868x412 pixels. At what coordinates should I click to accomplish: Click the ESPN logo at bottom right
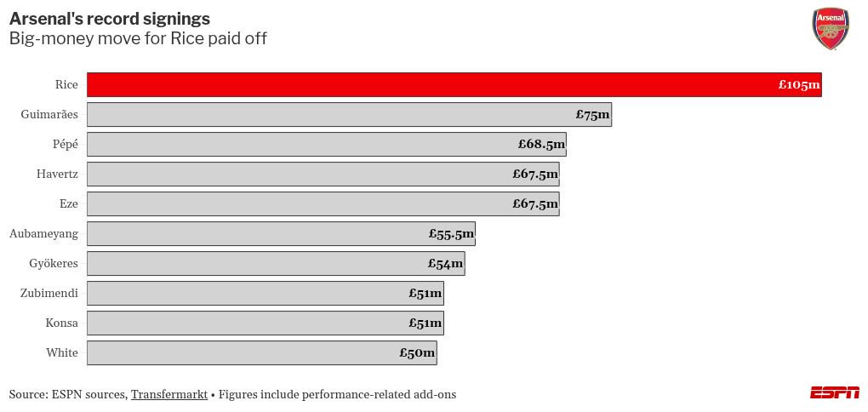pos(835,392)
